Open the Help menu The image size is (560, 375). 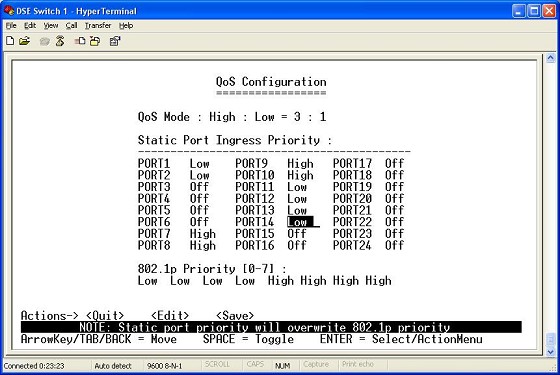point(126,26)
